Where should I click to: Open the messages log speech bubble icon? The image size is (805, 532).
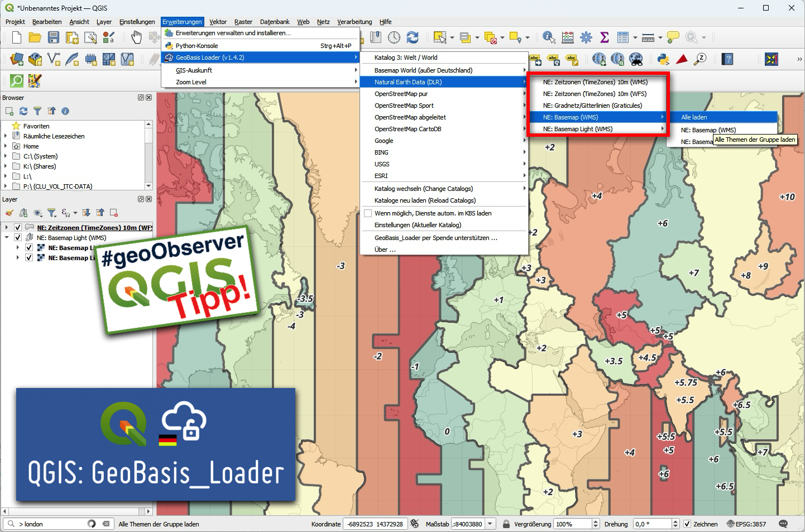pyautogui.click(x=783, y=524)
